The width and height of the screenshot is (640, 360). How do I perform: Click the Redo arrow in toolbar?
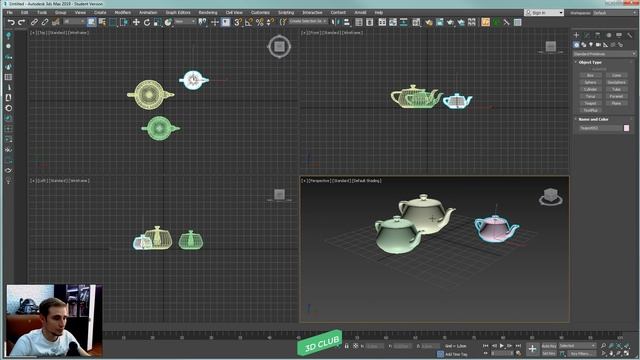point(21,22)
